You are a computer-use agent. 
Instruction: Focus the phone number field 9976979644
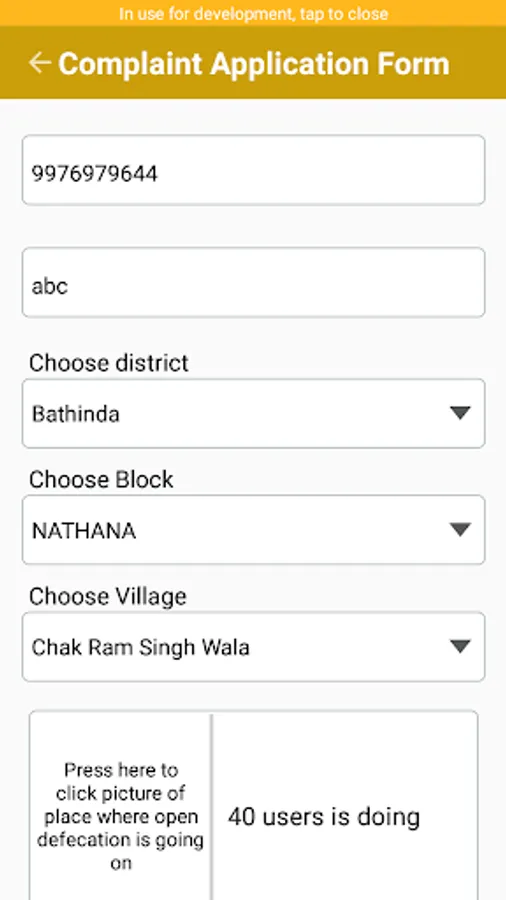254,170
